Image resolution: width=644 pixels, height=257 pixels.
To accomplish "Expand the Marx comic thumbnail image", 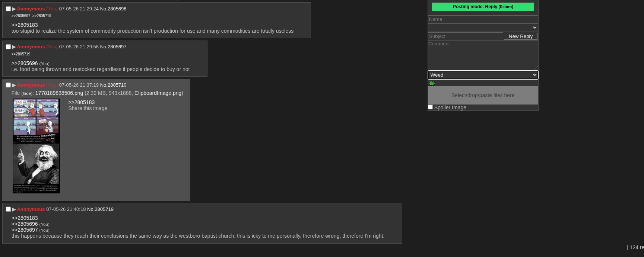I will pos(36,146).
